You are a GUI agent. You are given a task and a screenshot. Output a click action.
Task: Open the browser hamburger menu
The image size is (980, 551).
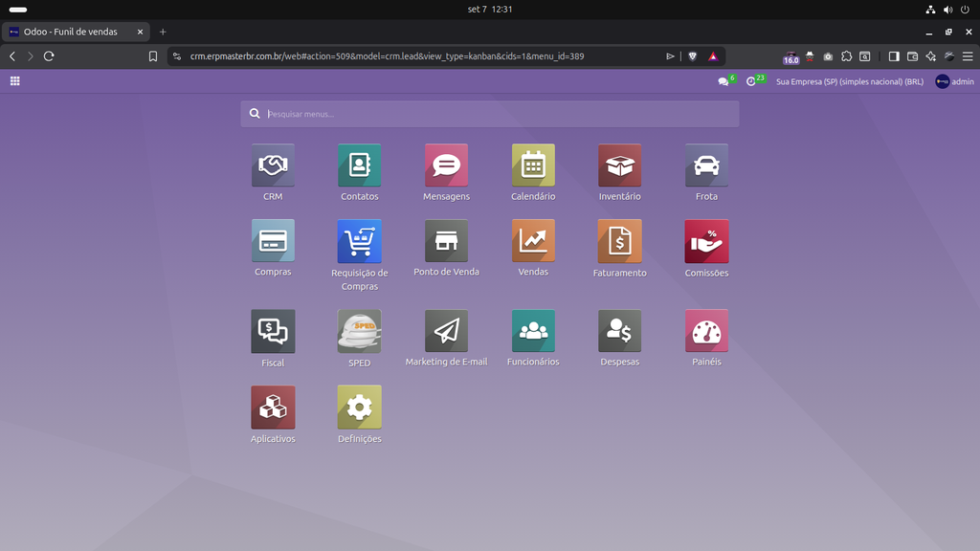968,56
